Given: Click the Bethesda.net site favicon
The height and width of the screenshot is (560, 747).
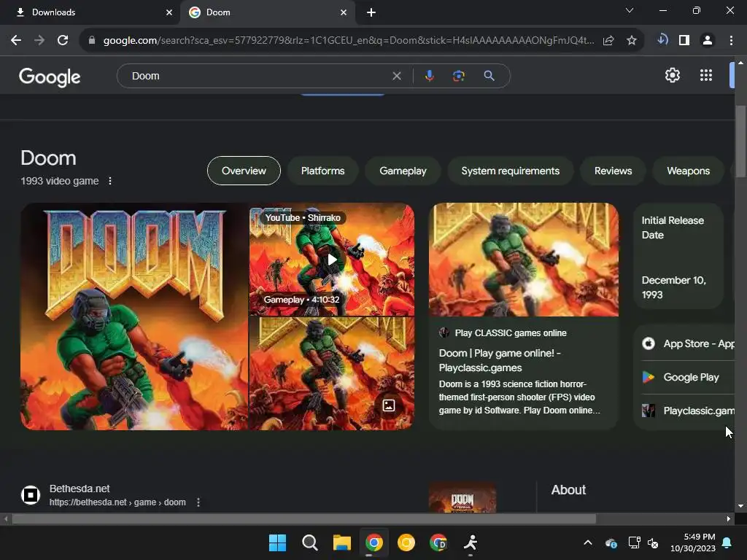Looking at the screenshot, I should pyautogui.click(x=31, y=495).
